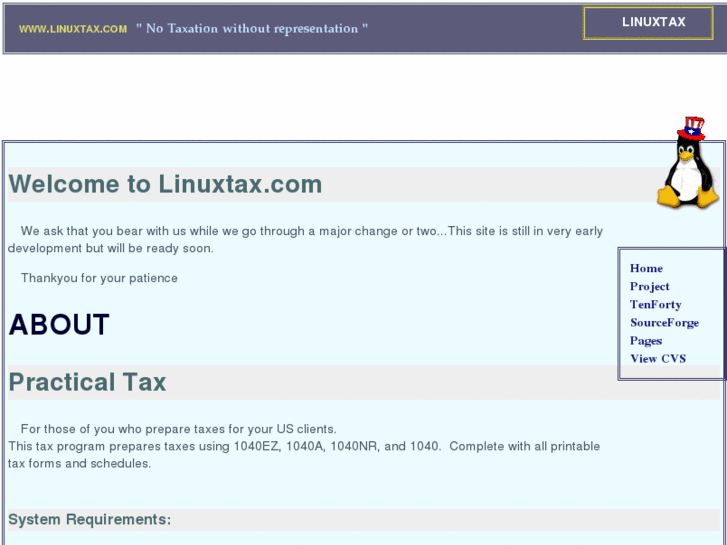Click the "tax forms and schedules." line
The width and height of the screenshot is (727, 545).
(79, 463)
